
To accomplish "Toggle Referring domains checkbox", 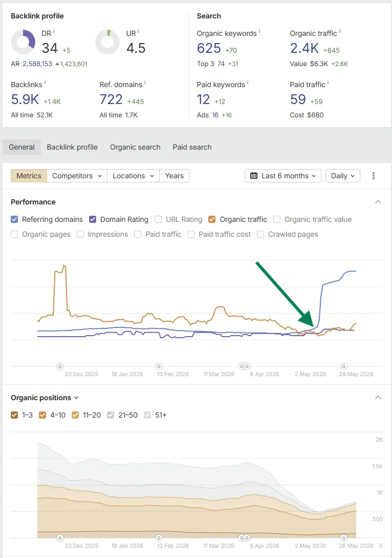I will click(x=14, y=219).
